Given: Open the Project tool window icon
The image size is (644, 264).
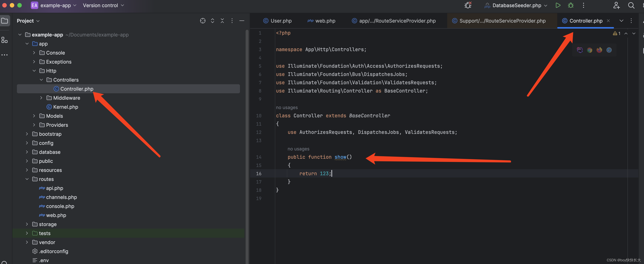Looking at the screenshot, I should click(5, 21).
